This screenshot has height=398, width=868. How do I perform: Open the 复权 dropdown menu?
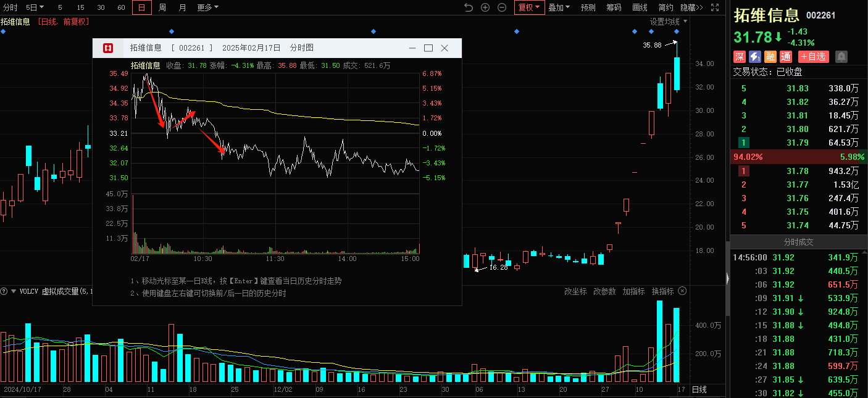coord(529,7)
